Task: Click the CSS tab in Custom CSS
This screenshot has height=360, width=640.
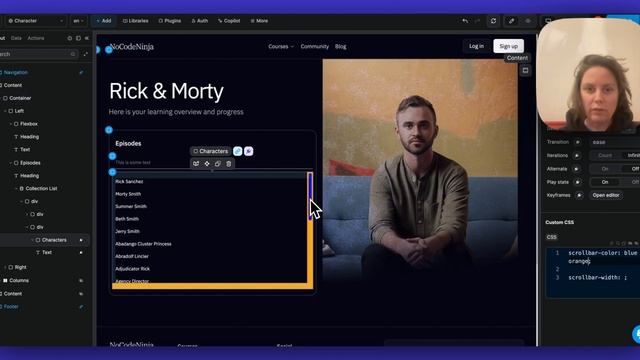Action: tap(551, 237)
